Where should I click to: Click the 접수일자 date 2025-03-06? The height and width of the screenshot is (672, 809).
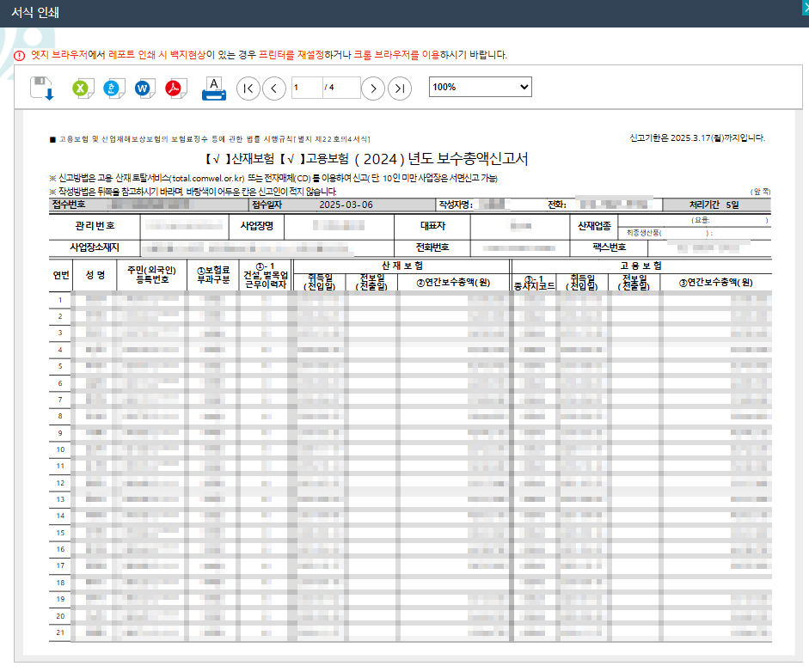(346, 205)
